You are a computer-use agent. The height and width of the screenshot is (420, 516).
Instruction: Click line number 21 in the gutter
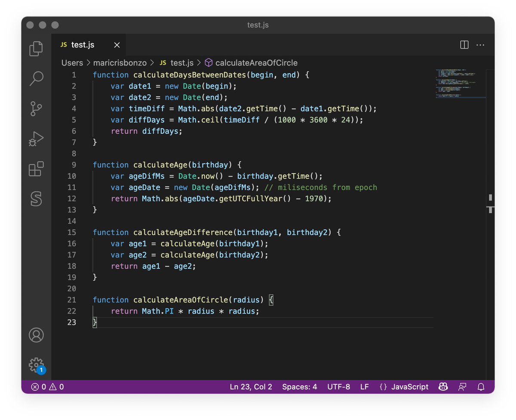click(71, 300)
